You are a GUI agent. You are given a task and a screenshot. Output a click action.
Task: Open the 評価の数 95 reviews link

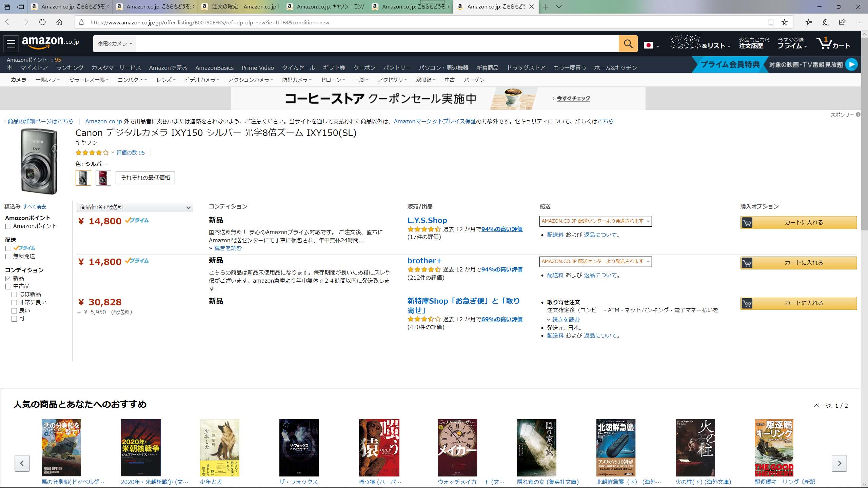click(131, 153)
